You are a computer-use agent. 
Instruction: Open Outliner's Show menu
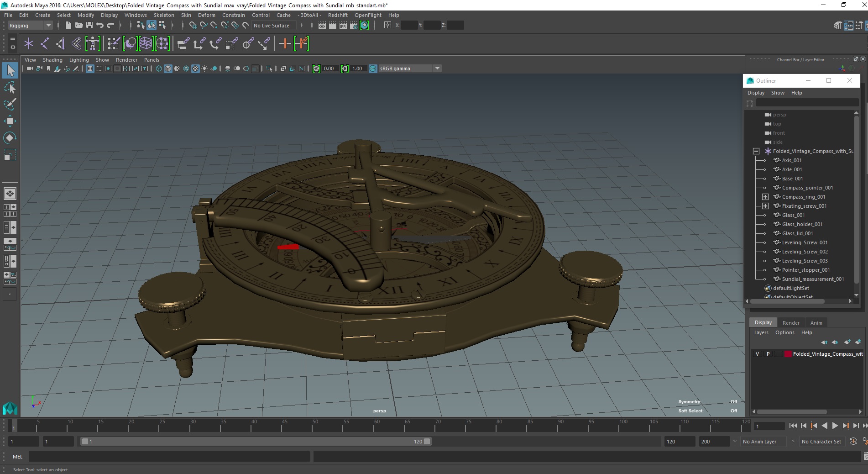point(778,93)
